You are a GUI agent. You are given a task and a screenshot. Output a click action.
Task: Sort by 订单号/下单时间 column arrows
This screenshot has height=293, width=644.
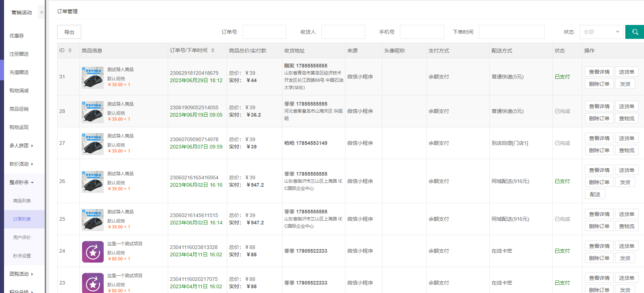[213, 50]
